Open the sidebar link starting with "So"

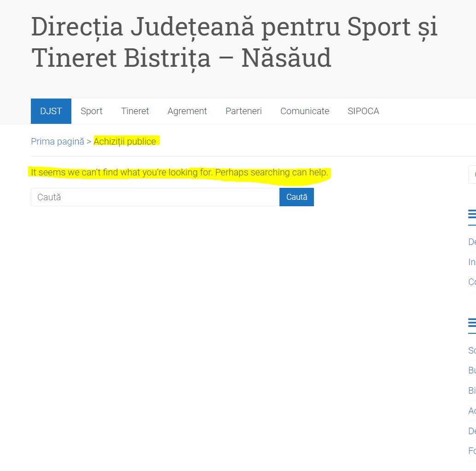[472, 350]
